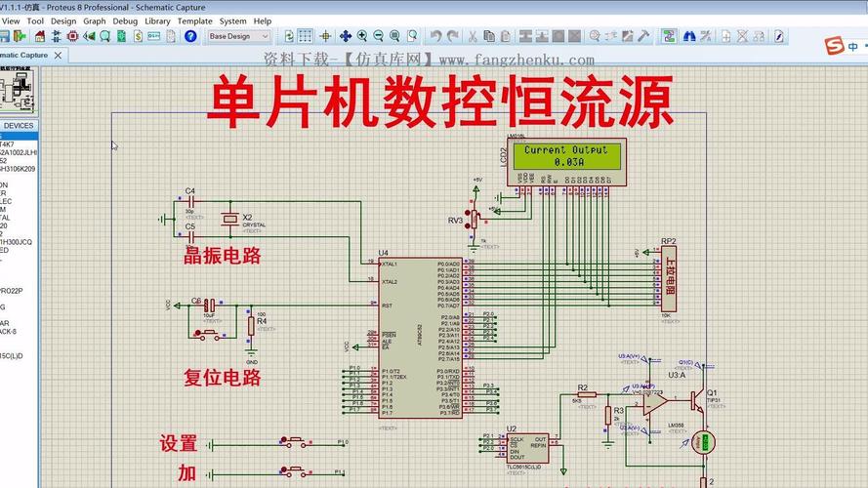Click the Block Move icon

pyautogui.click(x=542, y=36)
